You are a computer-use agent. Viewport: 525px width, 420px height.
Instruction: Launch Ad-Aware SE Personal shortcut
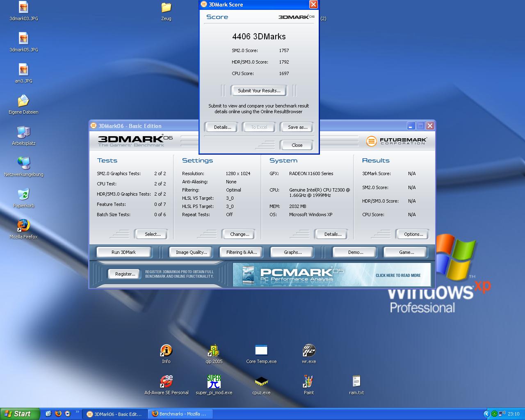tap(166, 385)
